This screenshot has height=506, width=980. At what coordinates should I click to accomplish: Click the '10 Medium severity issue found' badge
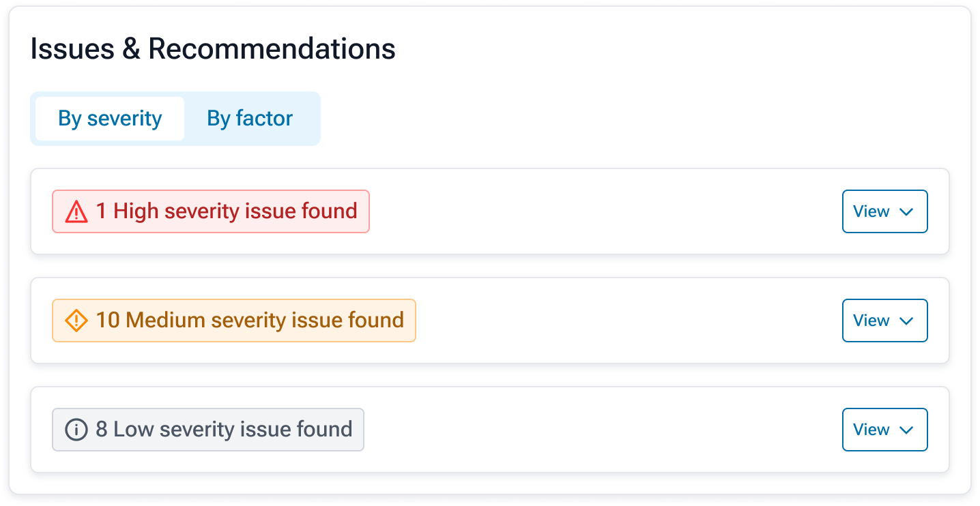(x=250, y=321)
